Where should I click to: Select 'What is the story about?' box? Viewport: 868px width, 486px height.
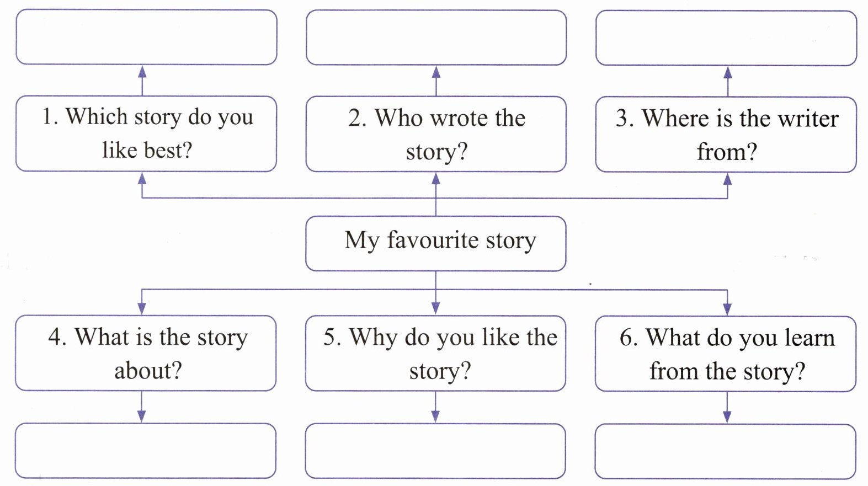146,353
